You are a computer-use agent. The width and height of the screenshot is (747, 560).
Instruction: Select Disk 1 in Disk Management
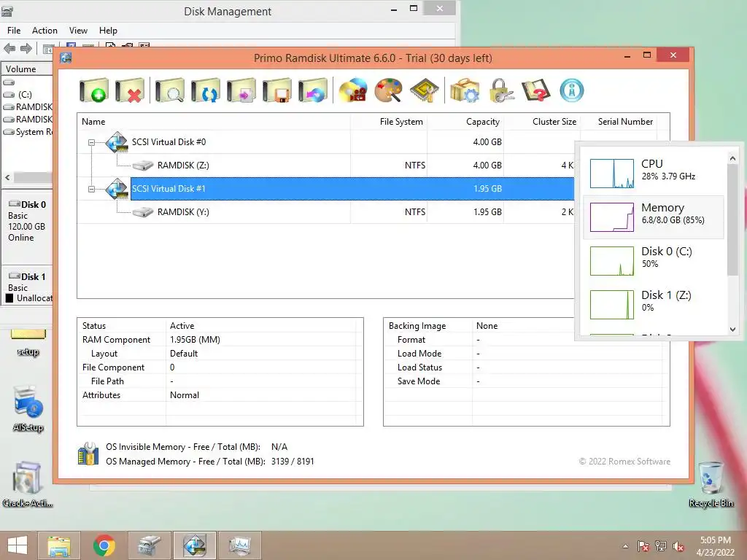click(27, 287)
